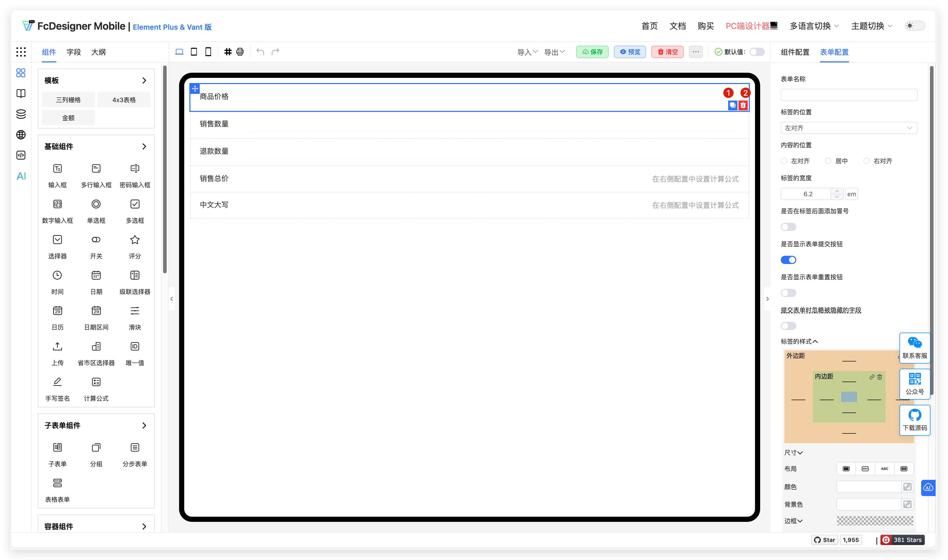The image size is (948, 560).
Task: Click the 下载源码 GitHub download icon
Action: tap(915, 420)
